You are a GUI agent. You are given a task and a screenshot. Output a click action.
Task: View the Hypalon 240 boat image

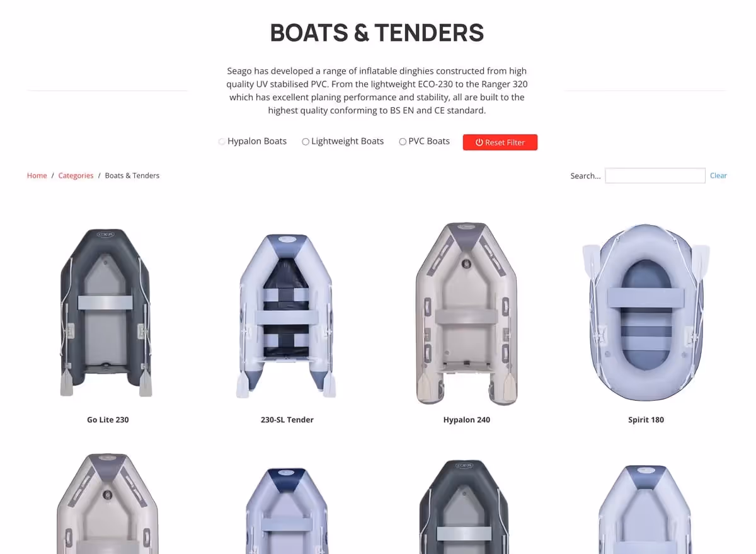point(466,313)
